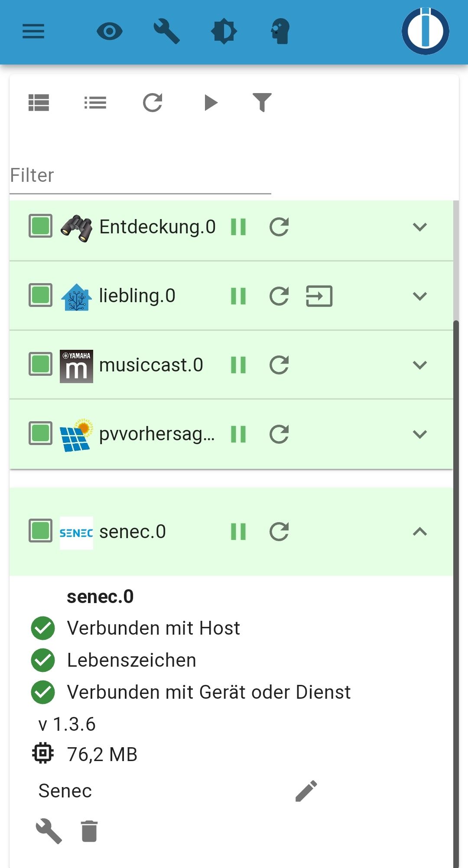The height and width of the screenshot is (868, 468).
Task: Reload the instances list
Action: point(153,103)
